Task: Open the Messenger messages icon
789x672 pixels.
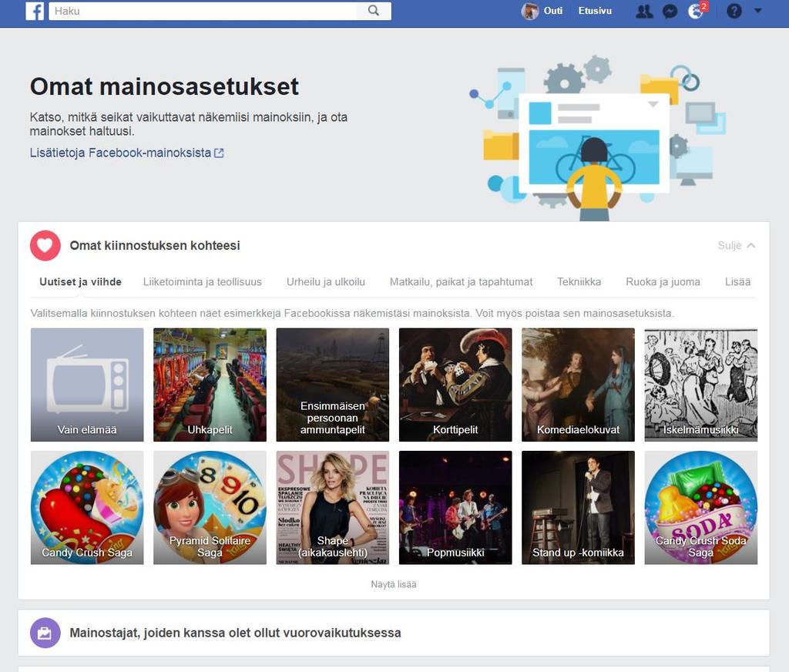Action: [670, 11]
